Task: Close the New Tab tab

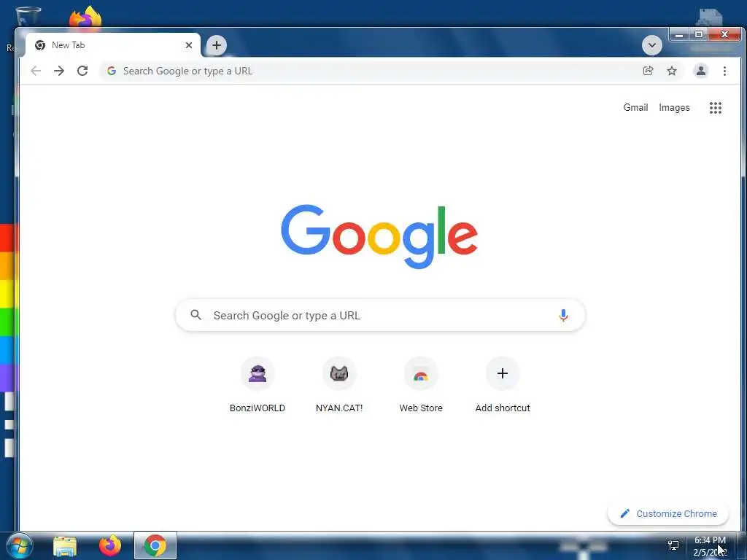Action: click(x=189, y=45)
